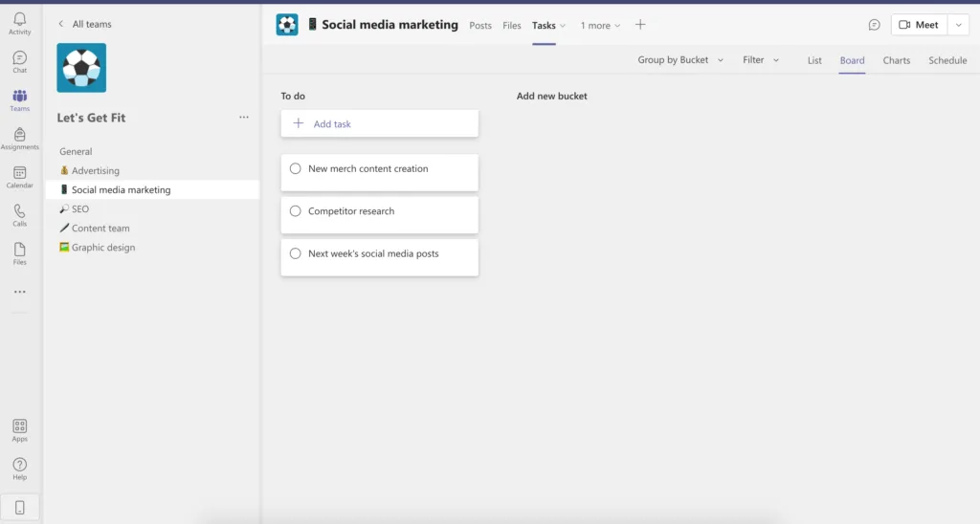The width and height of the screenshot is (980, 524).
Task: Open Next week's social media posts card
Action: [x=379, y=257]
